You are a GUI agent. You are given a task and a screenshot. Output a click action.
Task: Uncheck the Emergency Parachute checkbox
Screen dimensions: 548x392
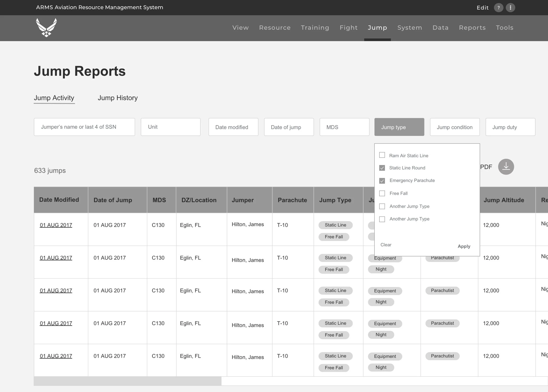coord(382,181)
